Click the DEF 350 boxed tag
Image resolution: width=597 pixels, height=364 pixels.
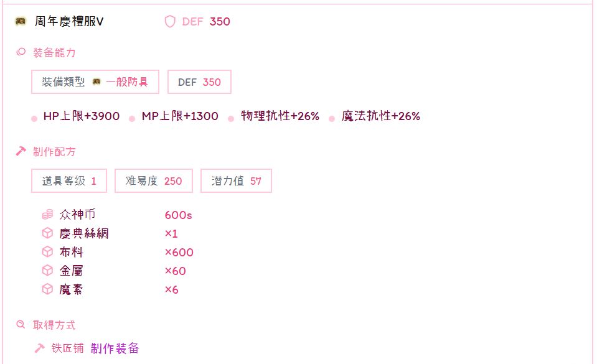[199, 82]
